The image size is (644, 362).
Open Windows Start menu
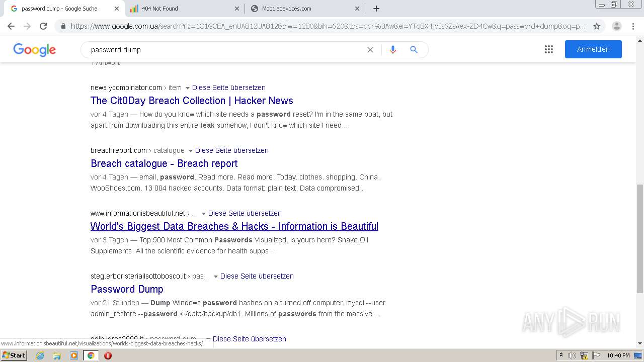click(14, 355)
